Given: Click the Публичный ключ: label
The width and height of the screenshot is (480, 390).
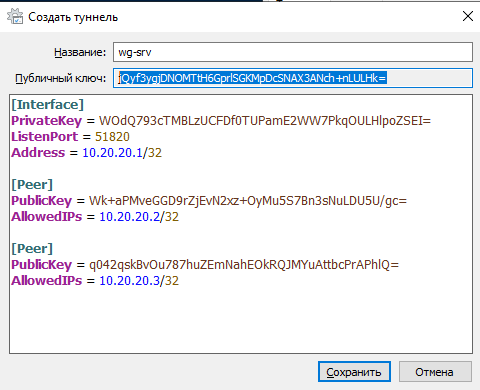Looking at the screenshot, I should [61, 78].
